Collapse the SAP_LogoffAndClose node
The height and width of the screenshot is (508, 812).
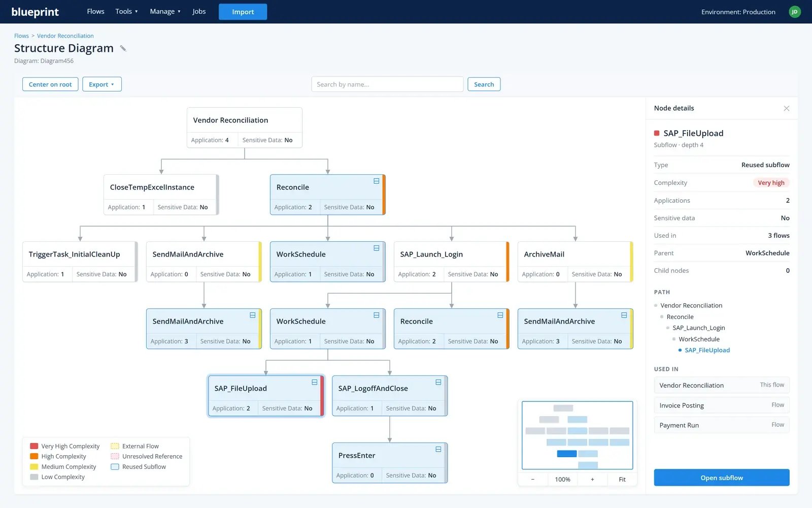438,382
